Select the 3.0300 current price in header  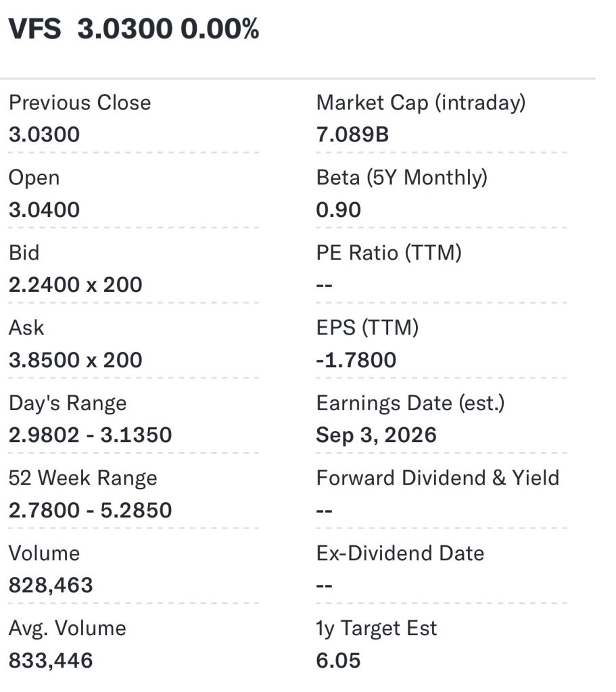(x=125, y=29)
